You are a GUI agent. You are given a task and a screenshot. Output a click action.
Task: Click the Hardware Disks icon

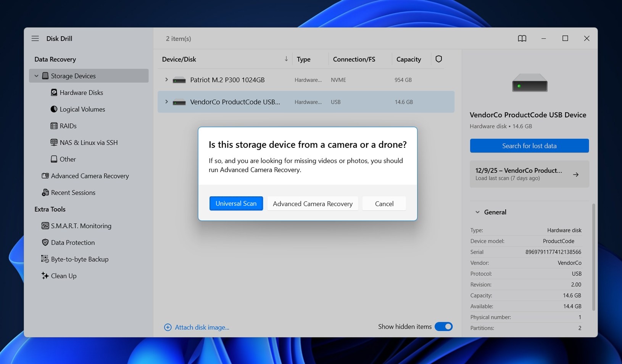(x=54, y=93)
